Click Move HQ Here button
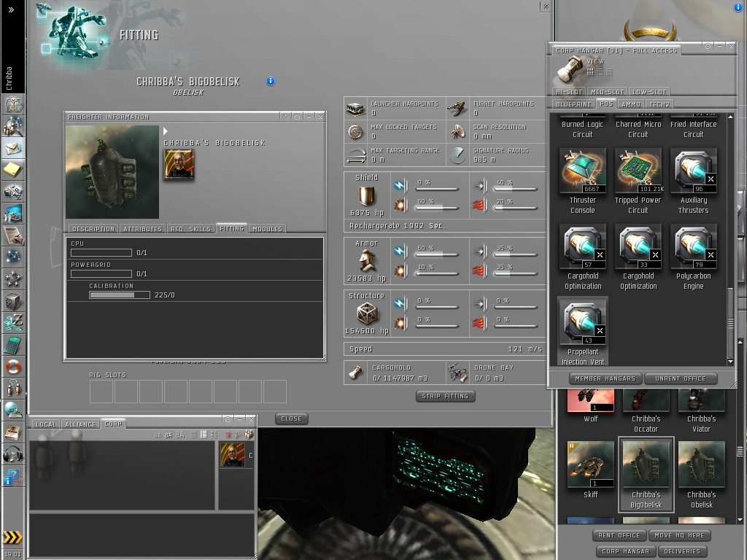 click(679, 535)
